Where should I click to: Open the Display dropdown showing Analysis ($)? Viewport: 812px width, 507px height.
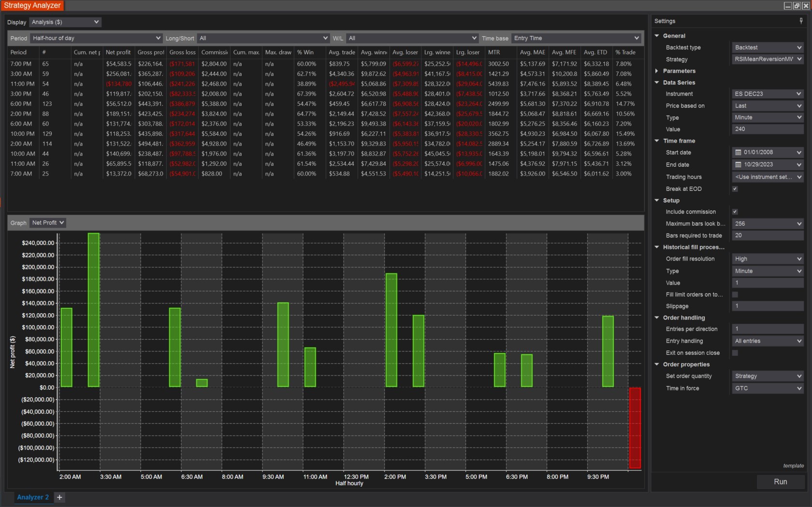(65, 22)
